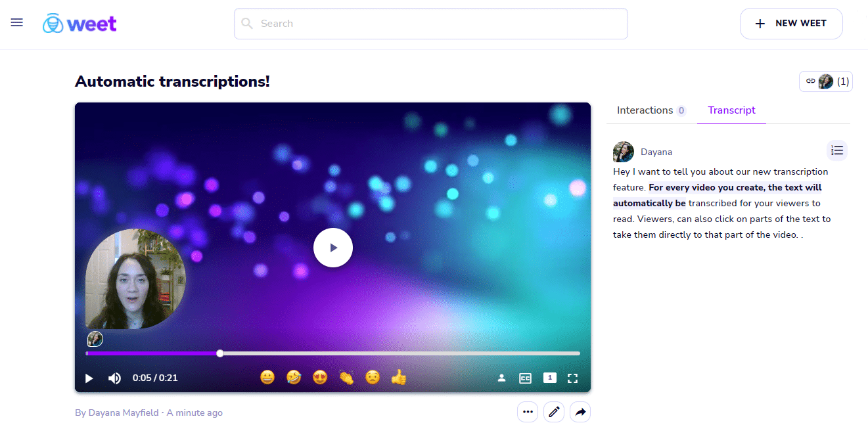Toggle the speaker bubble person icon

click(501, 378)
